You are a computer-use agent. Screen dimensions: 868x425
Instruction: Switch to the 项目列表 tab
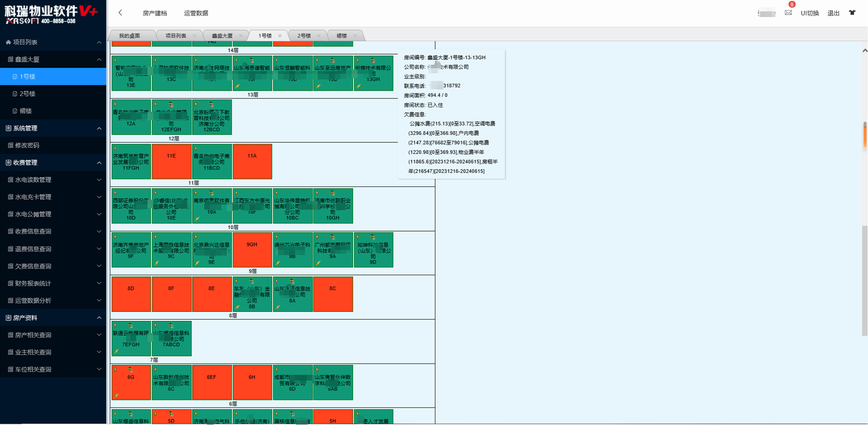(176, 36)
